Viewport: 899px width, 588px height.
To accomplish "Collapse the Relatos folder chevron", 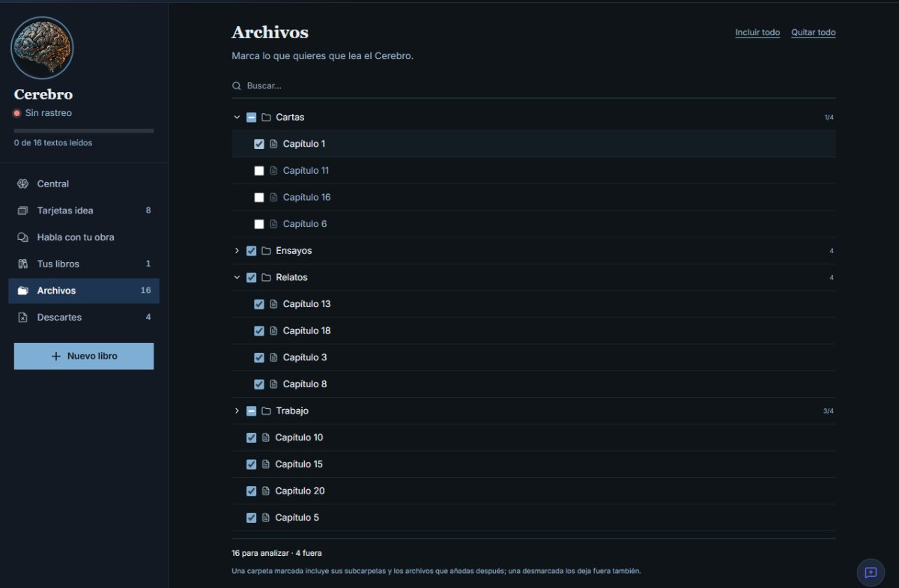I will point(237,278).
